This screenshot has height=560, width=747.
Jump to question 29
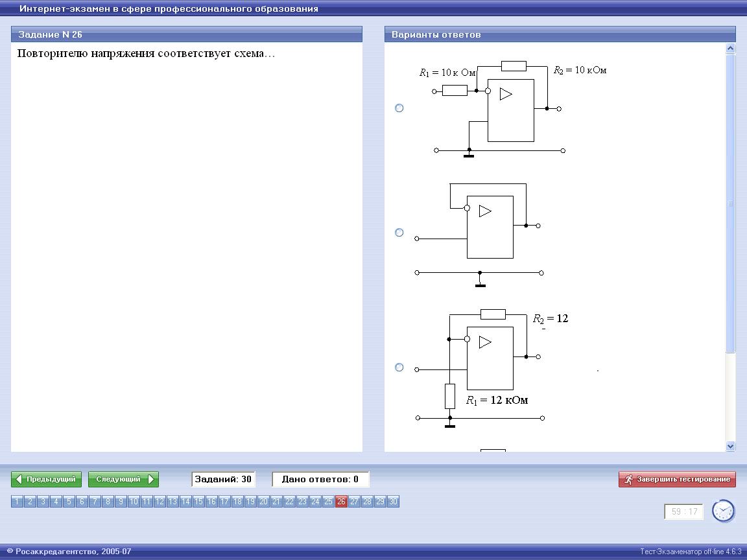(380, 502)
